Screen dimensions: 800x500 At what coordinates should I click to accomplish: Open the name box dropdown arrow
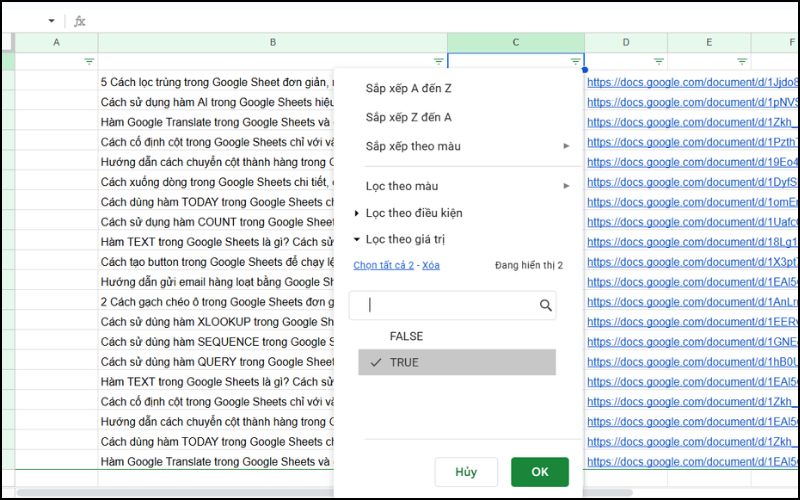coord(51,21)
